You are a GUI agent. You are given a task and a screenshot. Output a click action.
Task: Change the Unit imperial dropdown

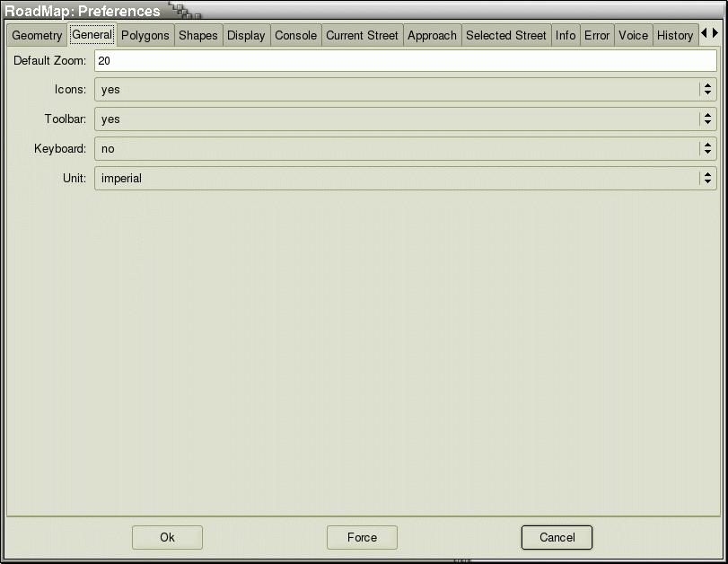pyautogui.click(x=405, y=179)
